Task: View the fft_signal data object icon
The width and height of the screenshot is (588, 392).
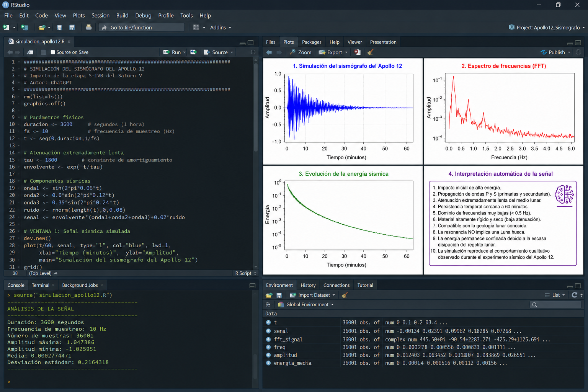Action: [268, 339]
